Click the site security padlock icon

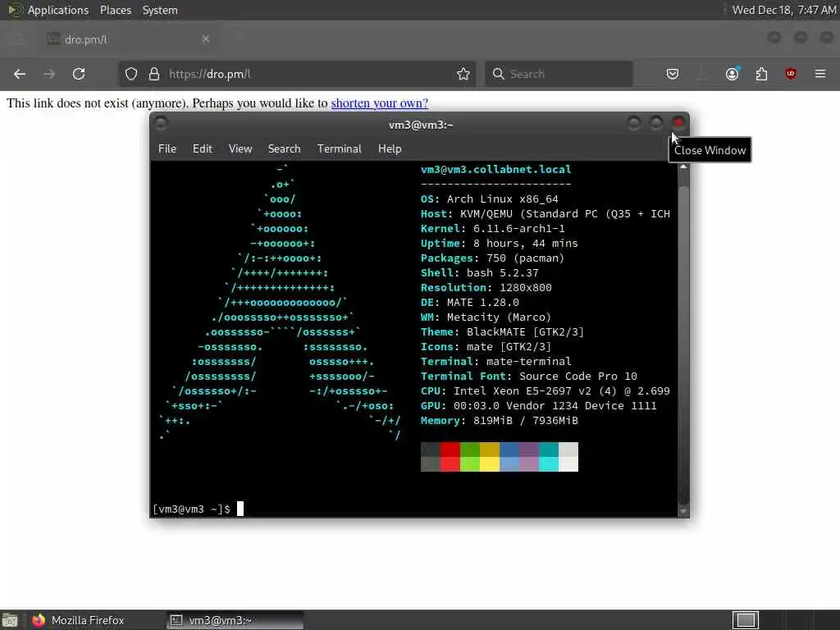coord(153,74)
